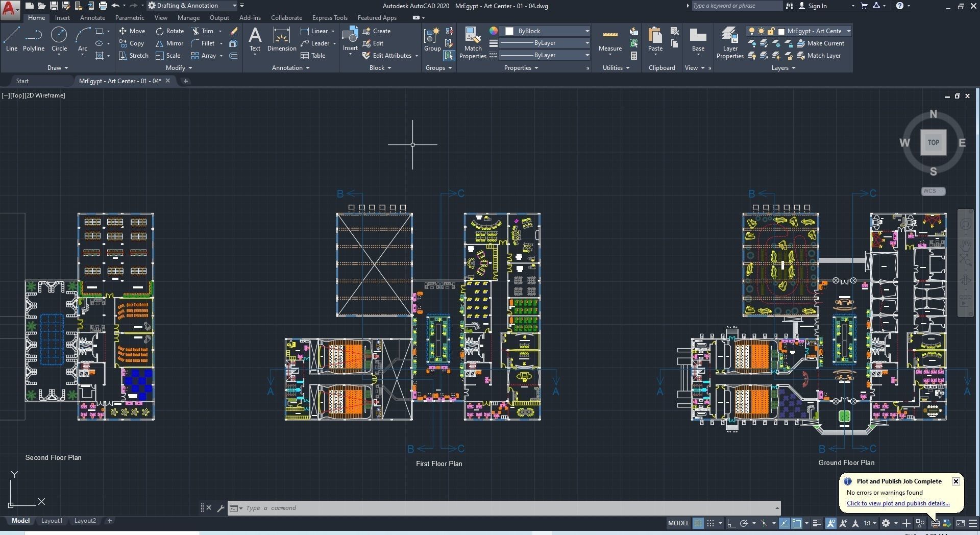Click the keyword search box
Screen dimensions: 980x535
click(737, 6)
